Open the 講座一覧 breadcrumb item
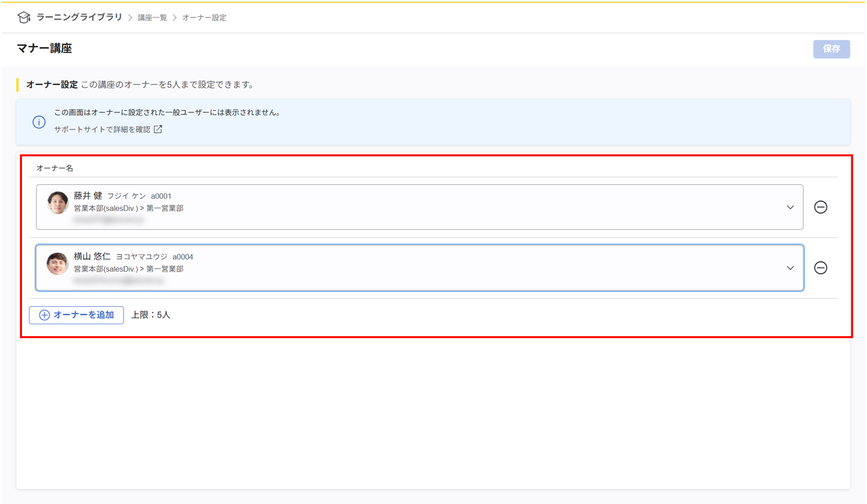The height and width of the screenshot is (504, 867). pos(151,16)
